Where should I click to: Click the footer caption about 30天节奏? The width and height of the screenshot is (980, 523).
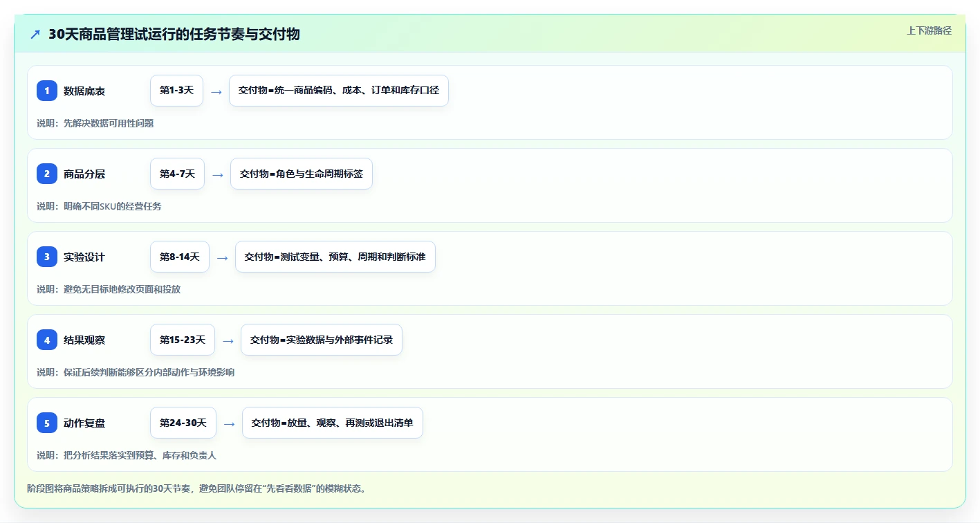pos(196,488)
